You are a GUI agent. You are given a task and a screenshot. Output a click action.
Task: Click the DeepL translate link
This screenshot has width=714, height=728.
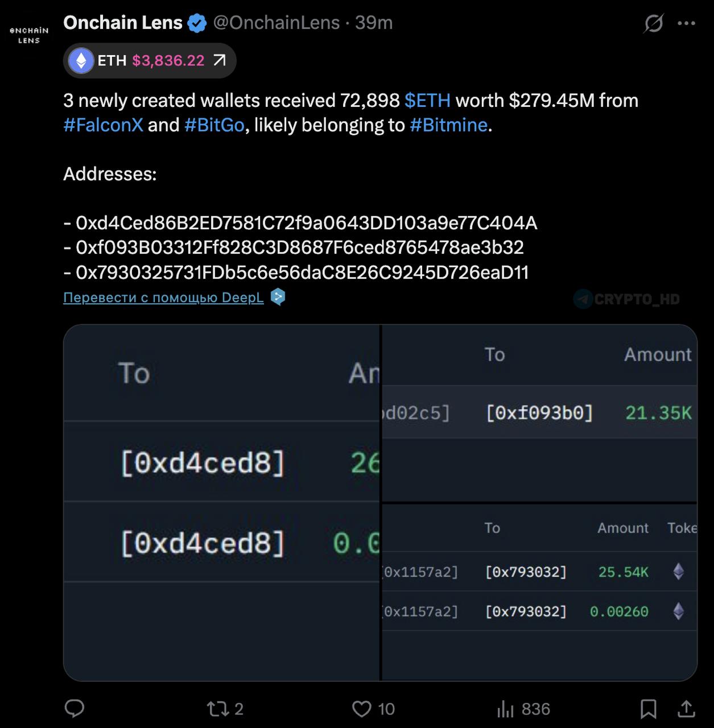tap(163, 297)
